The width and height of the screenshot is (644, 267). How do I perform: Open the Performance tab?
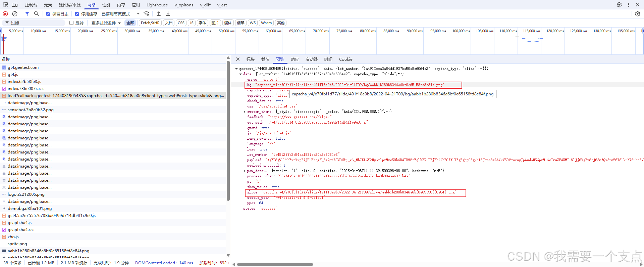(106, 5)
